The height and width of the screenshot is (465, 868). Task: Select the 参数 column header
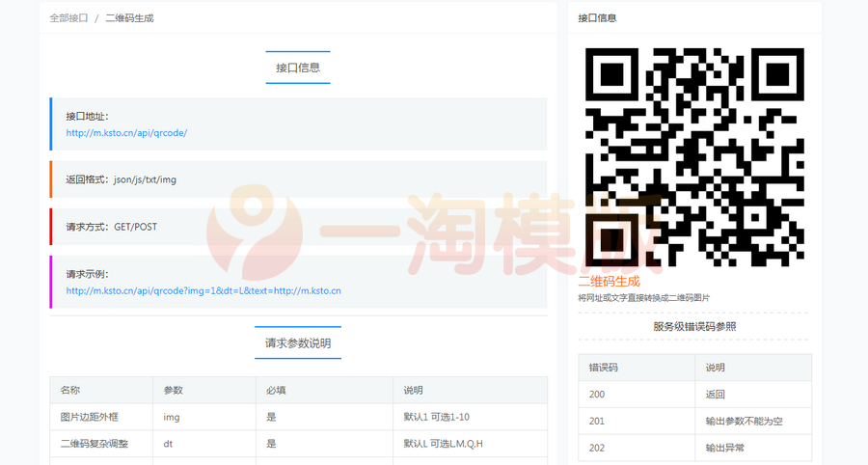click(x=204, y=391)
